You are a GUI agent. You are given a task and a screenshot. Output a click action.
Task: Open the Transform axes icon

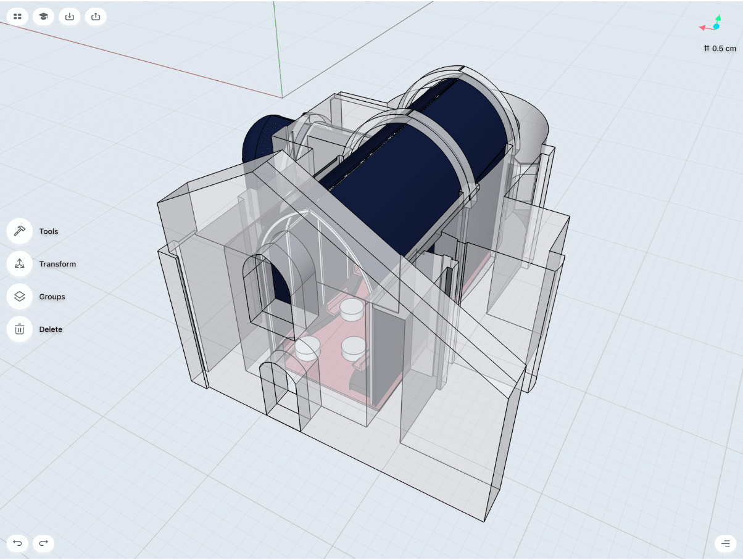[x=19, y=263]
